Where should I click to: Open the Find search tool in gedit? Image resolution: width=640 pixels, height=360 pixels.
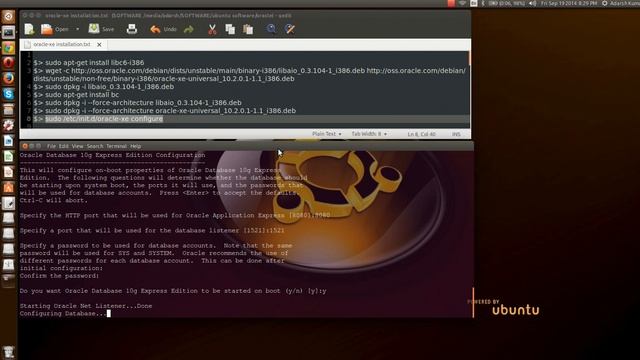271,29
